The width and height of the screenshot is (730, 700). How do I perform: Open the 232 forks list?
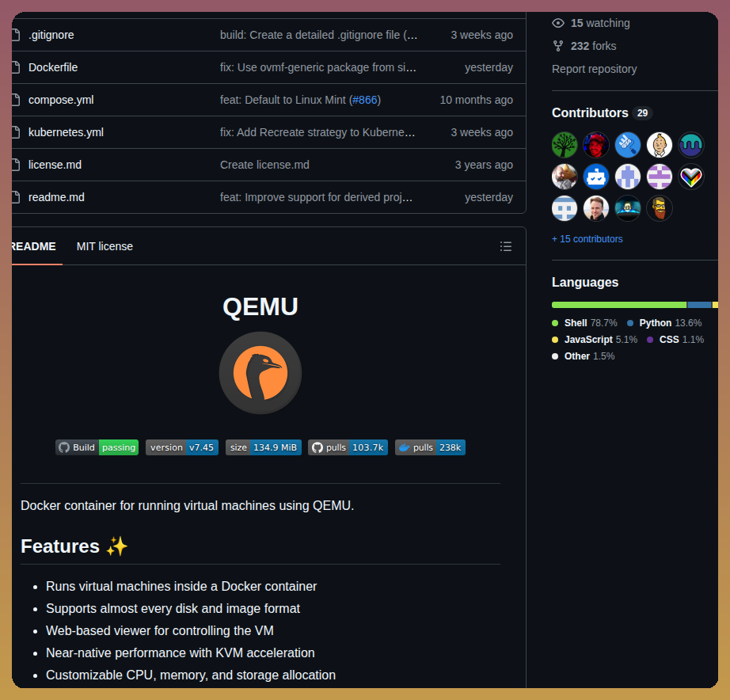pos(594,46)
